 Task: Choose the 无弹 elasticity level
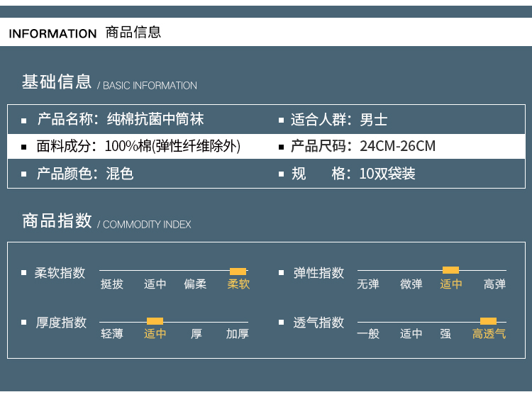coord(367,284)
